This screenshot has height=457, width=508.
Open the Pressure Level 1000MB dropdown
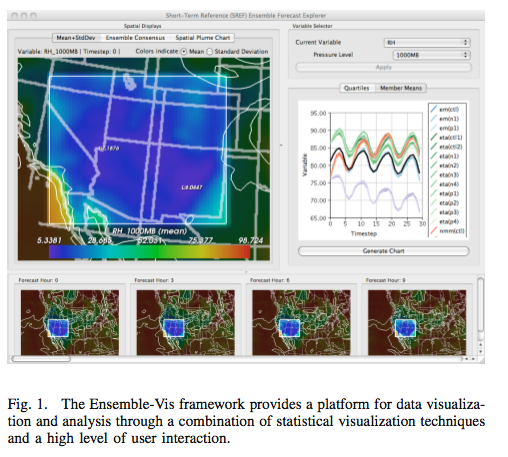431,55
